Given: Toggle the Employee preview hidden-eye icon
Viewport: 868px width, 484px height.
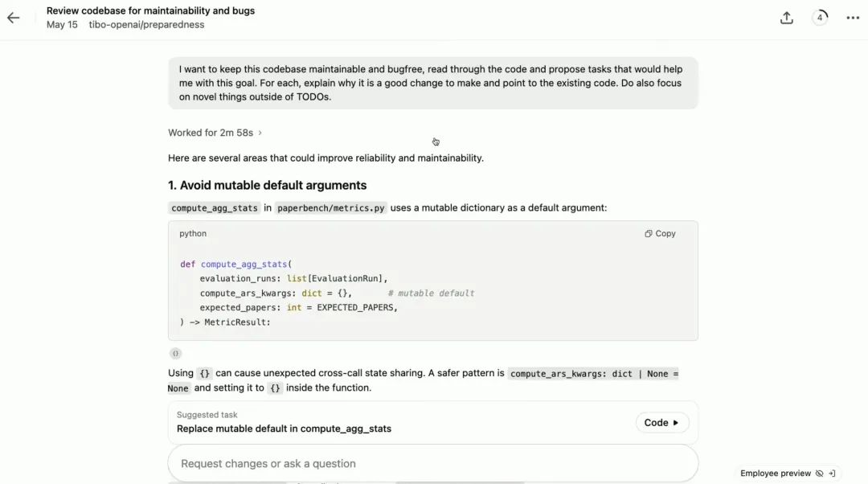Looking at the screenshot, I should click(x=819, y=474).
